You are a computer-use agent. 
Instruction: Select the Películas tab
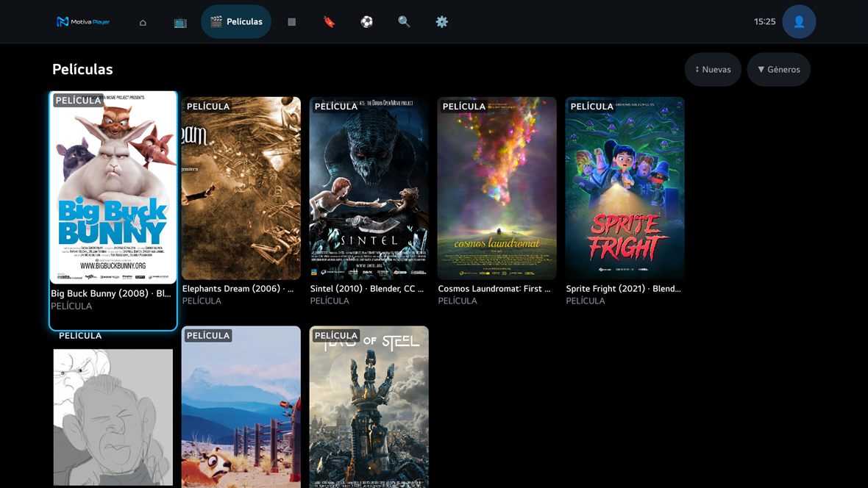pos(236,21)
